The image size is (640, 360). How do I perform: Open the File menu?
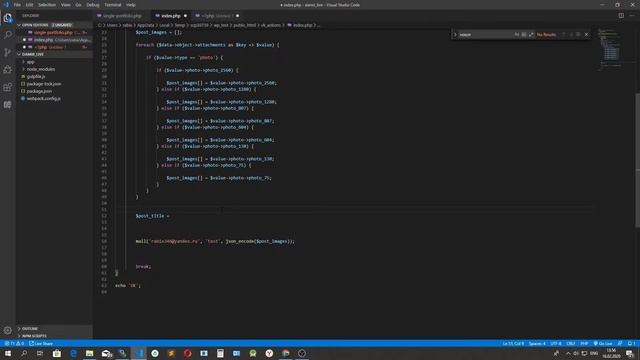pyautogui.click(x=17, y=5)
